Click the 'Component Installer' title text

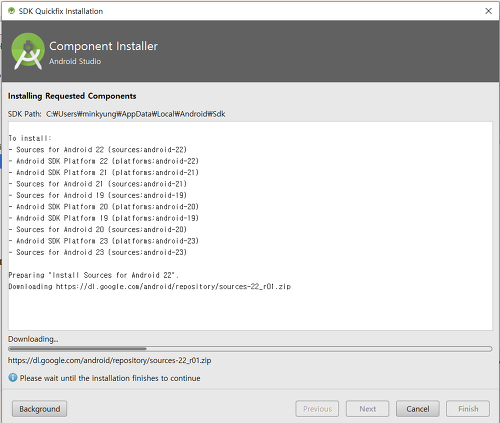[x=103, y=46]
